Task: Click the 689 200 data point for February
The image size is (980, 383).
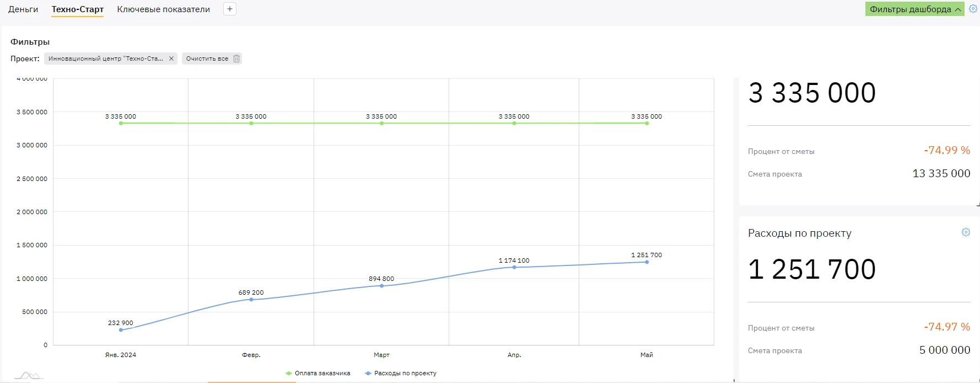Action: [251, 300]
